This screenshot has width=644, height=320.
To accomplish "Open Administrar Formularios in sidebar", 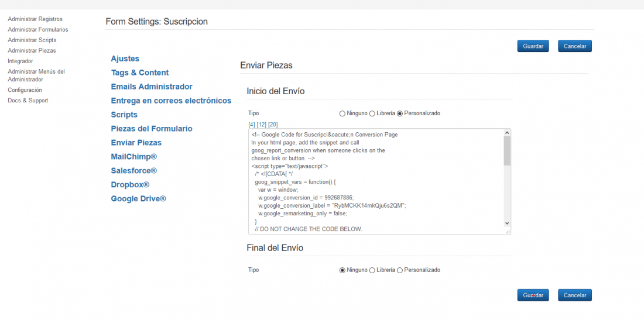I will 38,29.
